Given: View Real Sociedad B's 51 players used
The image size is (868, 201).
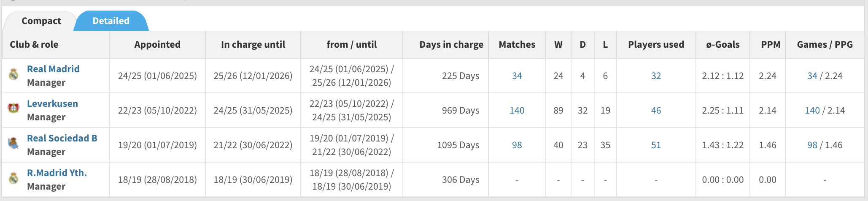Looking at the screenshot, I should [x=656, y=145].
